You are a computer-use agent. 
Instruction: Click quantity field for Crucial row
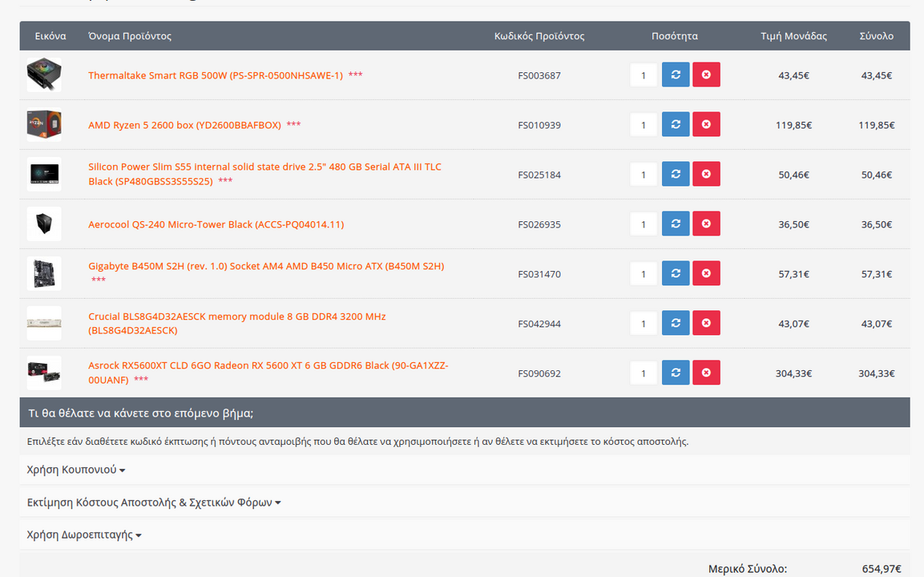point(644,323)
